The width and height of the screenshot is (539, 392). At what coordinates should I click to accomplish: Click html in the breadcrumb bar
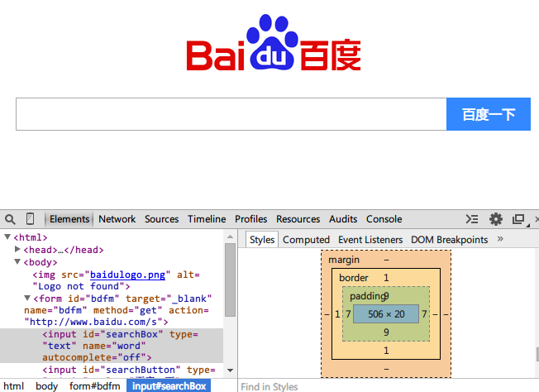14,386
